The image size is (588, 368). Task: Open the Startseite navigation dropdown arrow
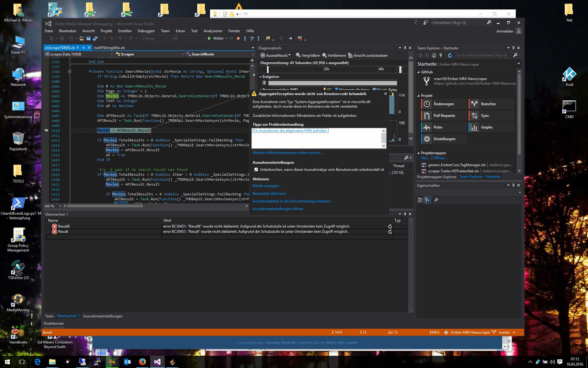tap(519, 64)
